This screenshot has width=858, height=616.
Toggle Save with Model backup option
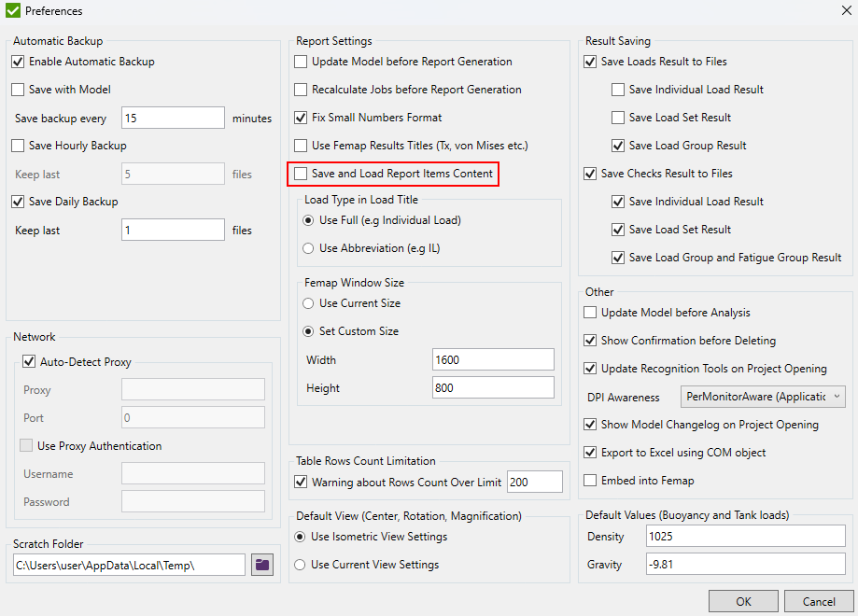pos(17,90)
